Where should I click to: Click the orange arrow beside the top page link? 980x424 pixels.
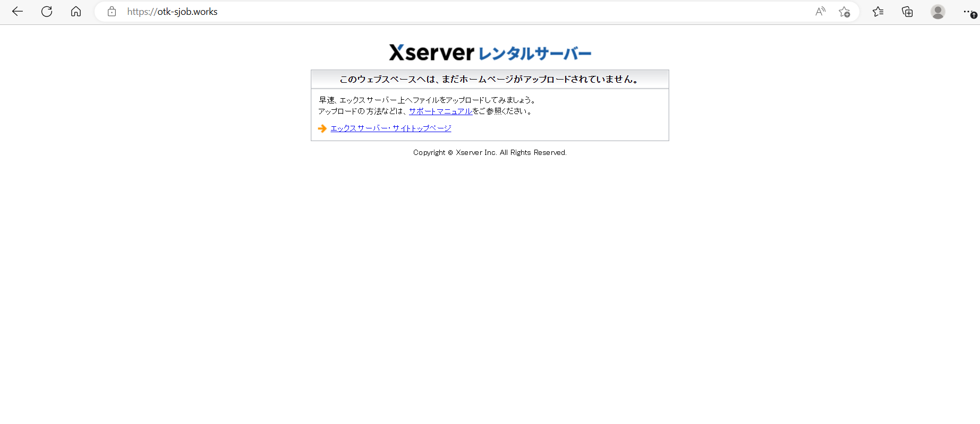tap(322, 128)
